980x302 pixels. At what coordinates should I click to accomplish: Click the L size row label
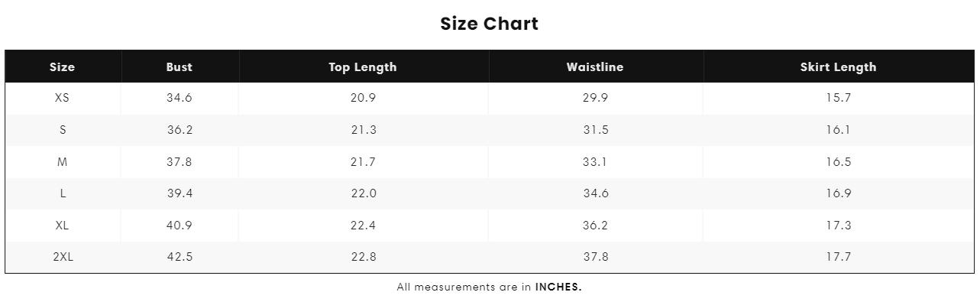[x=63, y=193]
